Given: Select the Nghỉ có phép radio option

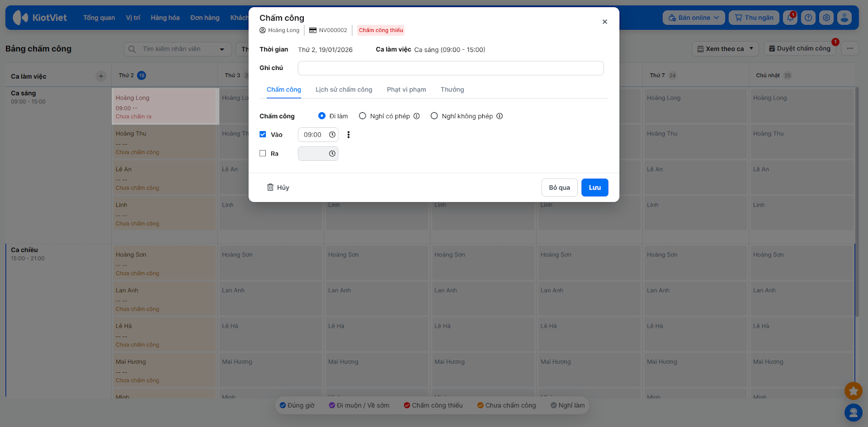Looking at the screenshot, I should (362, 116).
